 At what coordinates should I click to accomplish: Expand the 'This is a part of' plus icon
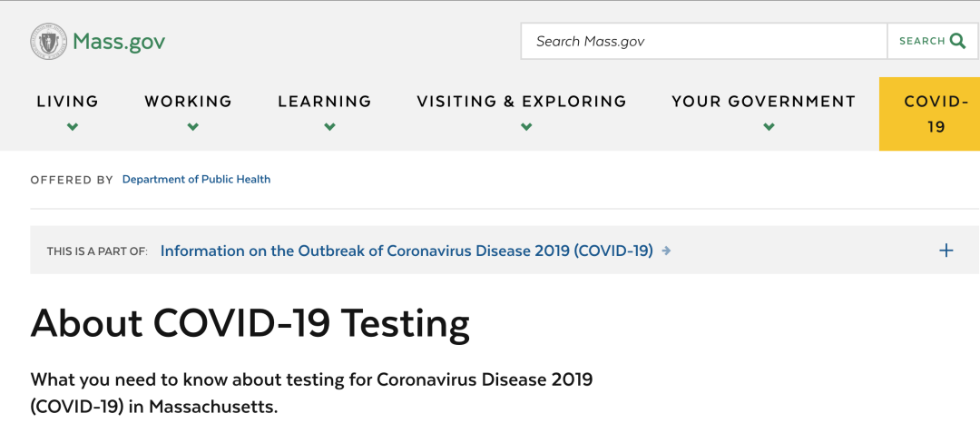946,251
